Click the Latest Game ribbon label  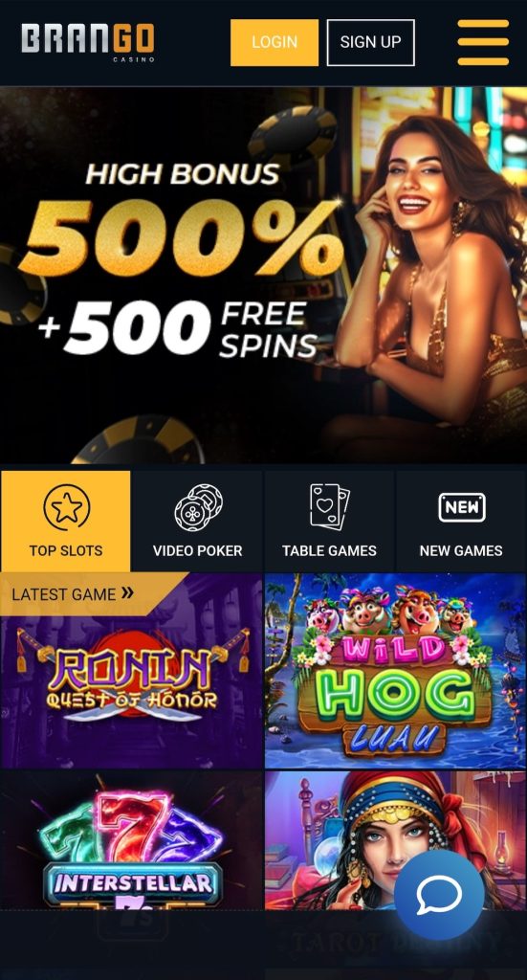(x=64, y=593)
